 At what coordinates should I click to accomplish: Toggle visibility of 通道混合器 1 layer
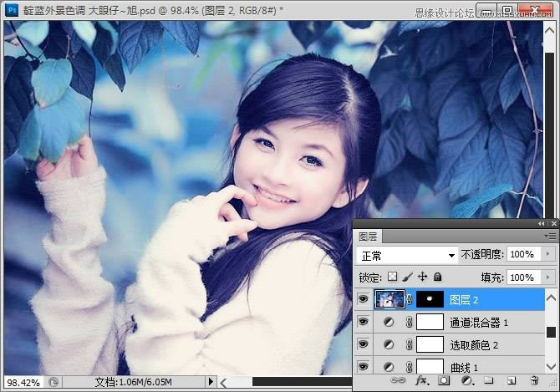(x=363, y=322)
